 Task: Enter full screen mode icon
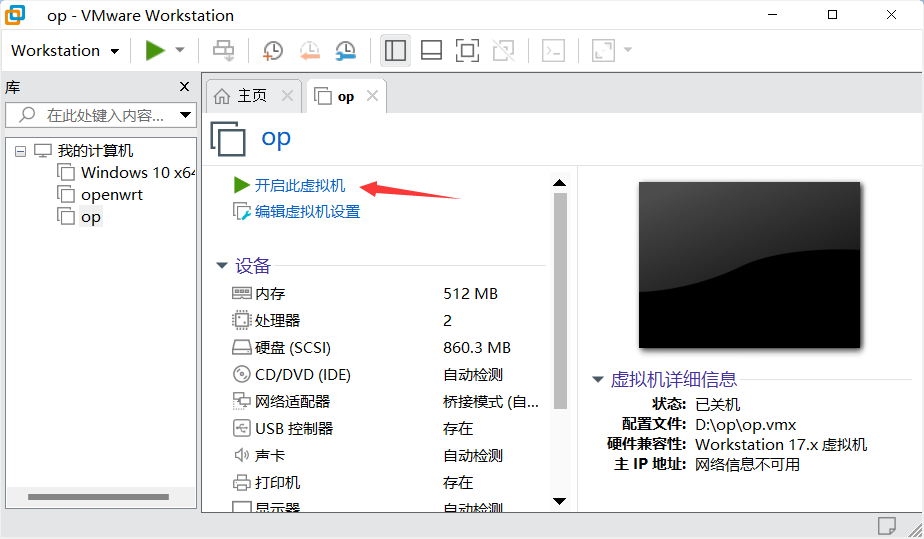click(x=467, y=51)
